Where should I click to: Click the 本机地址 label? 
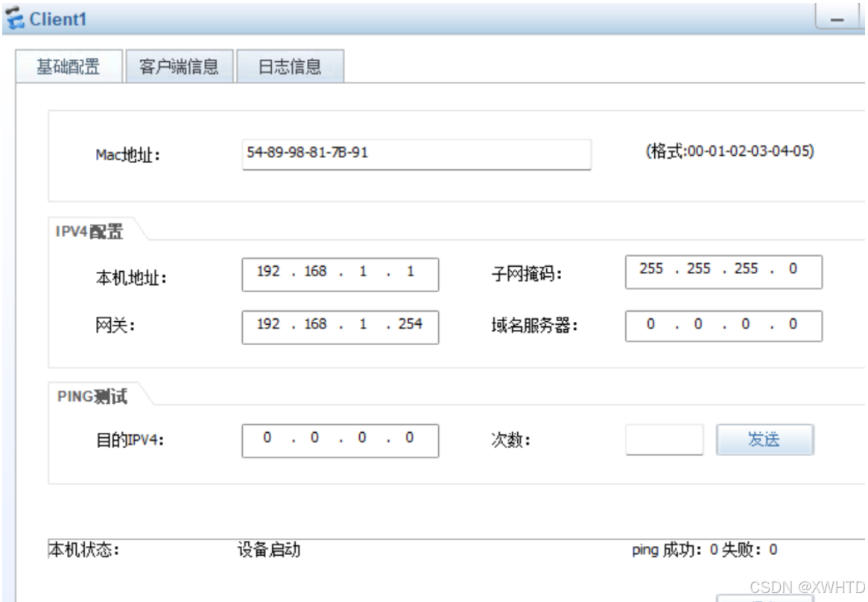130,277
